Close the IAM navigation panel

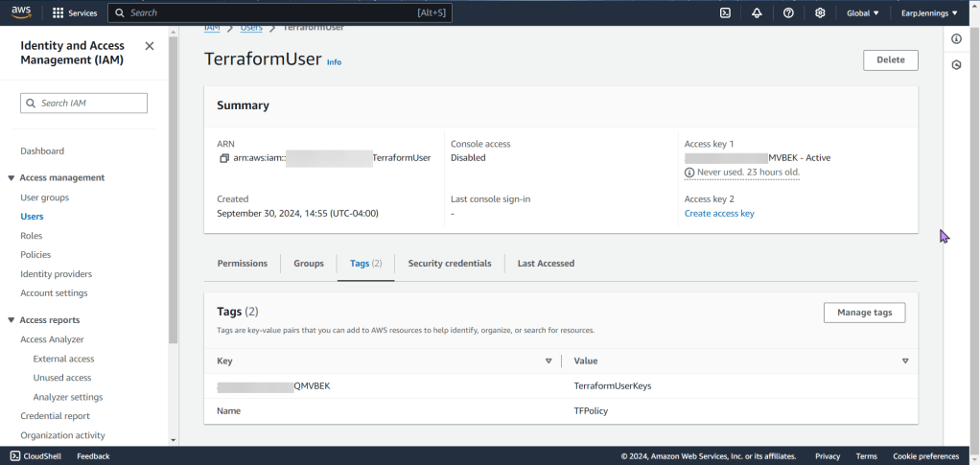pyautogui.click(x=149, y=46)
